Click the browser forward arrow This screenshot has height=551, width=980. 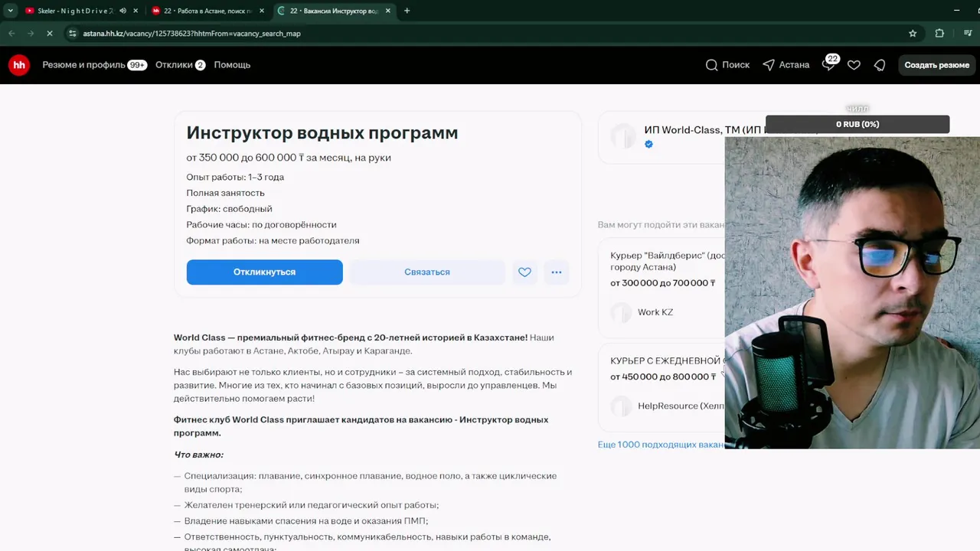click(31, 34)
